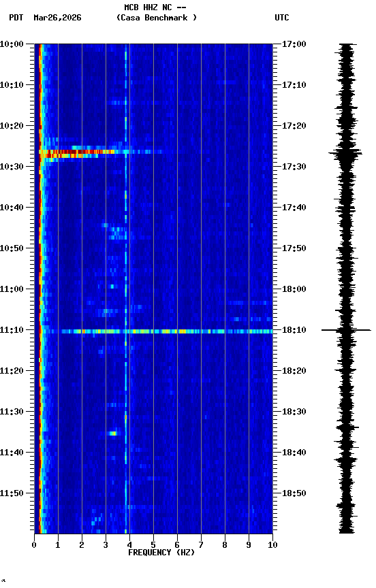
Task: Click the red high-energy burst near 10:27
Action: 77,153
